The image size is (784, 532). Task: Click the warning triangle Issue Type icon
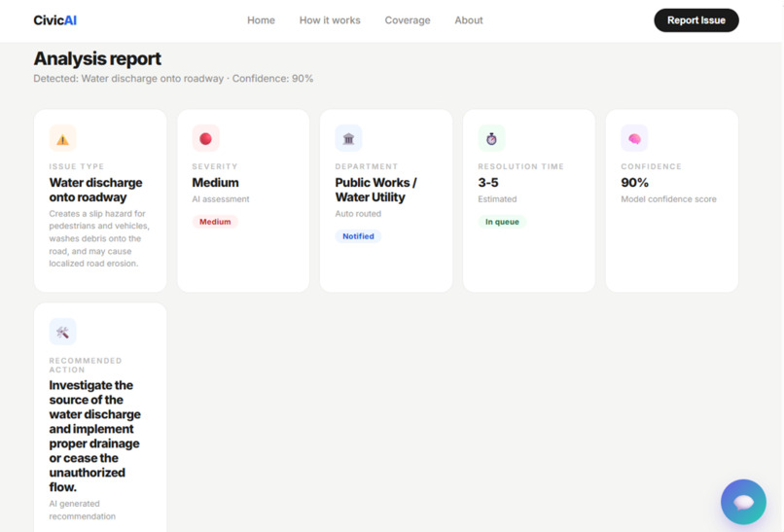62,138
